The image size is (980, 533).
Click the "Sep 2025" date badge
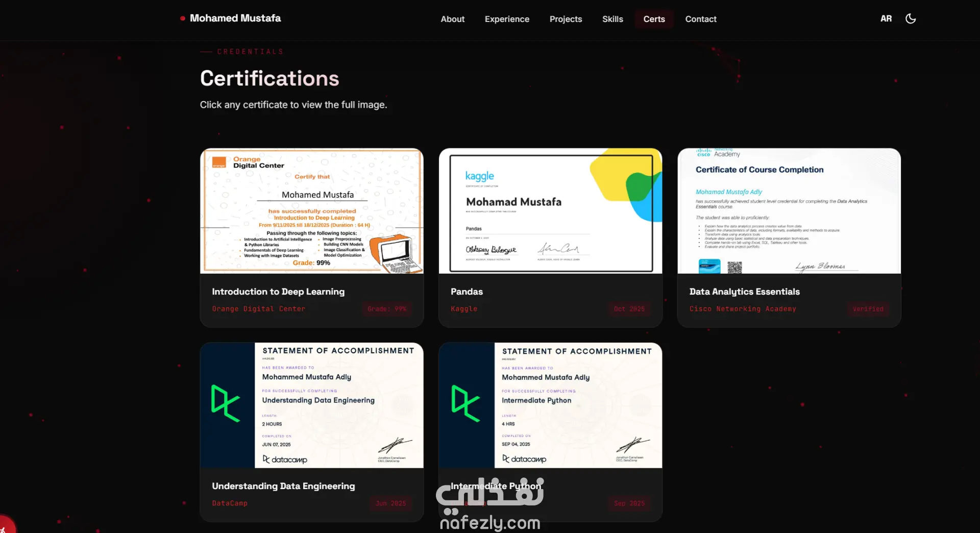click(x=629, y=503)
